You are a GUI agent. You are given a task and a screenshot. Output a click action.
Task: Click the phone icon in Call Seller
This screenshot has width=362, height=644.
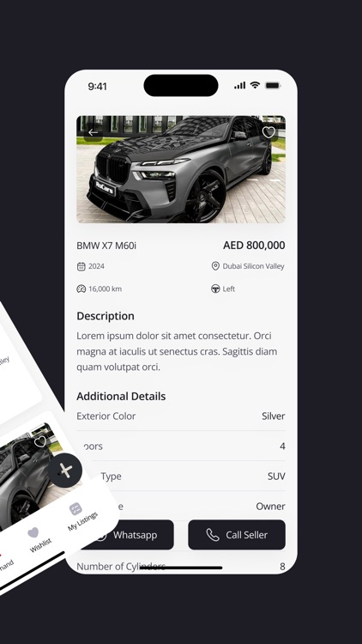tap(213, 535)
